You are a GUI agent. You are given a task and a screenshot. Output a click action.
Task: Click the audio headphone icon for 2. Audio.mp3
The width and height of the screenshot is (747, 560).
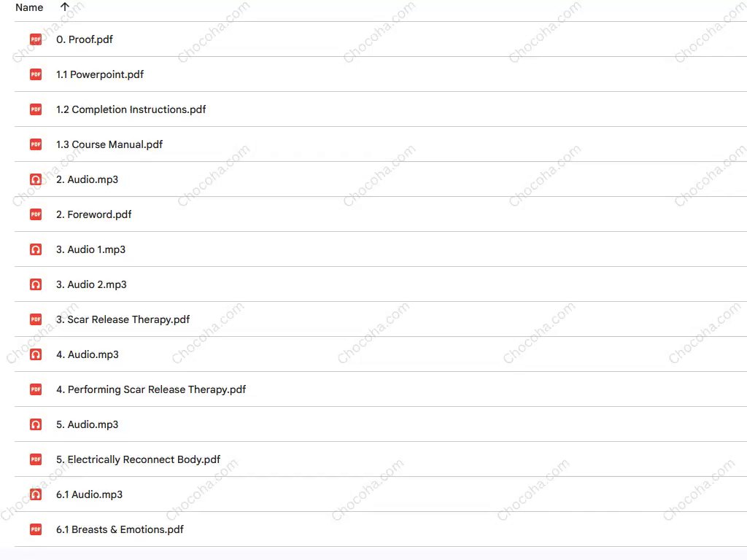(36, 179)
